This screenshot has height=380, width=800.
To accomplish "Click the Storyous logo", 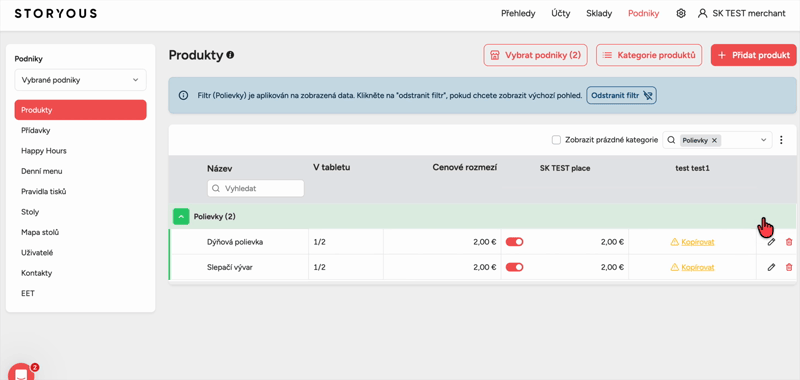I will tap(56, 14).
